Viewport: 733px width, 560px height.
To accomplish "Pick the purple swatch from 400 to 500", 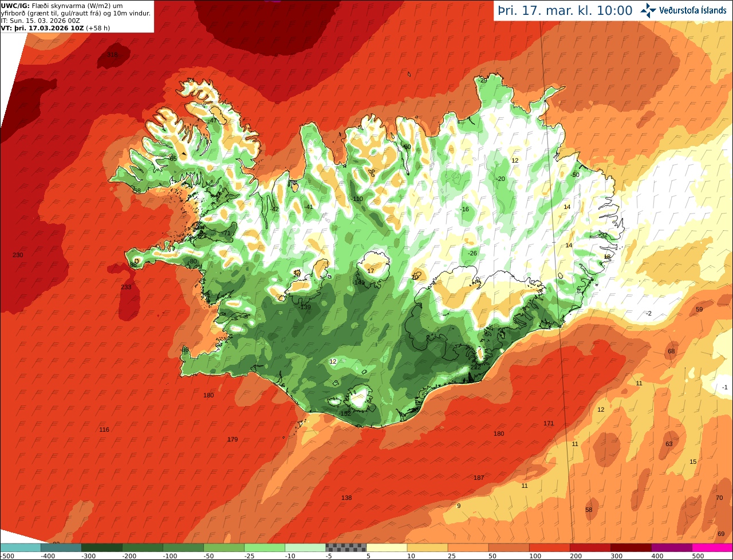I will (671, 547).
